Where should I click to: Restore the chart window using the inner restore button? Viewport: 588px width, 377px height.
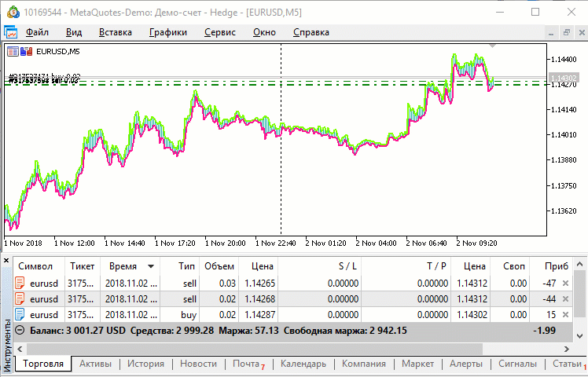[x=565, y=32]
